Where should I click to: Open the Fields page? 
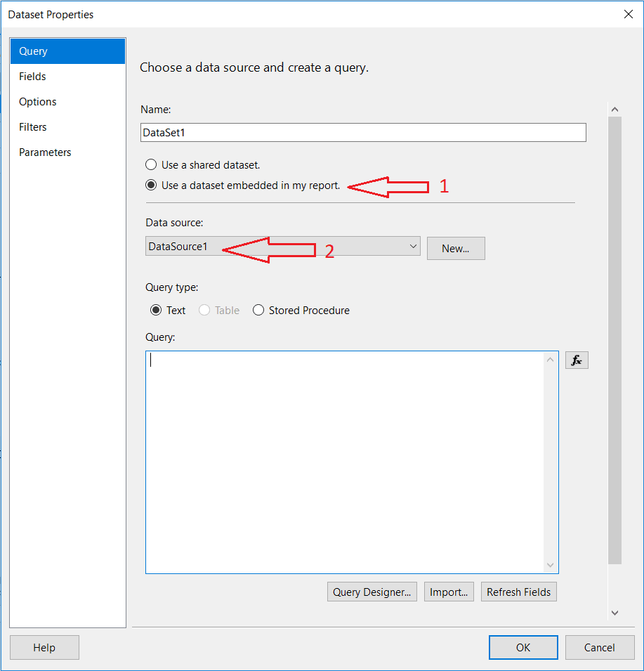(67, 76)
